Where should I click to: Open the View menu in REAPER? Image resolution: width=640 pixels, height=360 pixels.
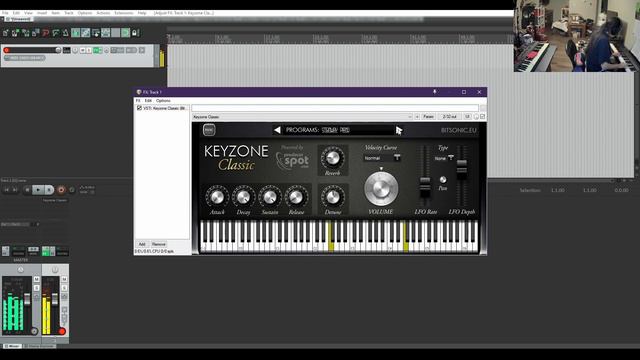(28, 13)
